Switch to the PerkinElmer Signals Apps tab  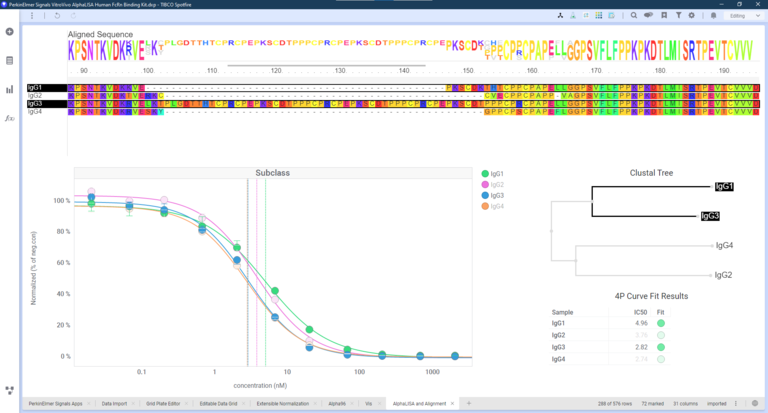[x=55, y=404]
